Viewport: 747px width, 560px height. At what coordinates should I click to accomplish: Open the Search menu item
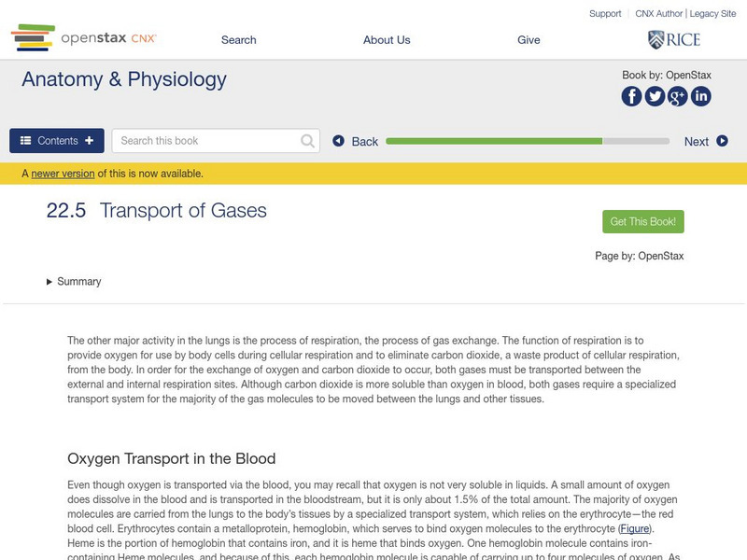click(239, 40)
